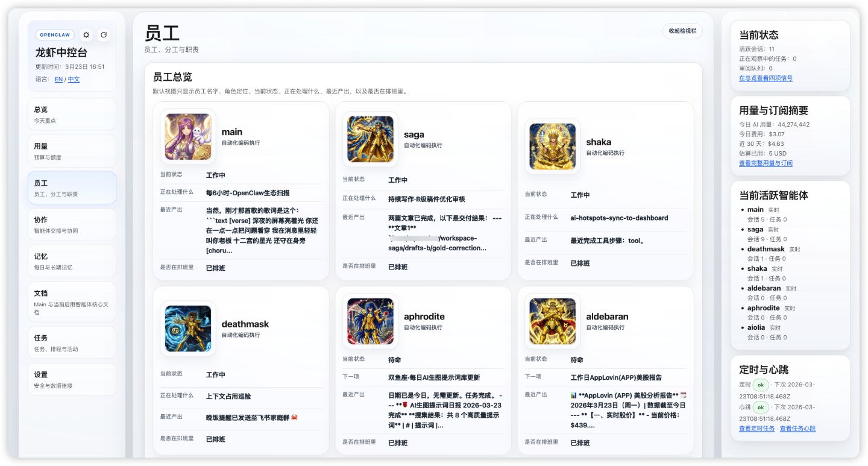868x466 pixels.
Task: Click the 今日 AI 用量 44,274,442 value
Action: point(794,125)
